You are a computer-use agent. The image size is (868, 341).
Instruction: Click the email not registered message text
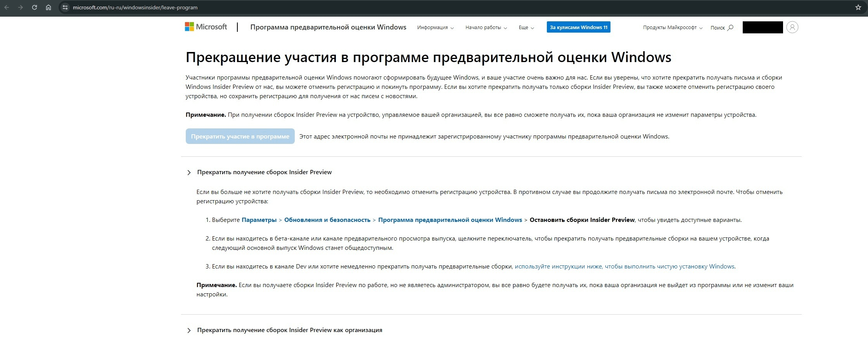(484, 137)
